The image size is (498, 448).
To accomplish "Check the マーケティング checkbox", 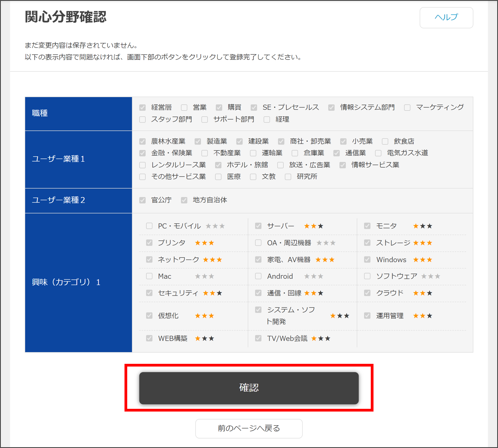I will coord(407,108).
